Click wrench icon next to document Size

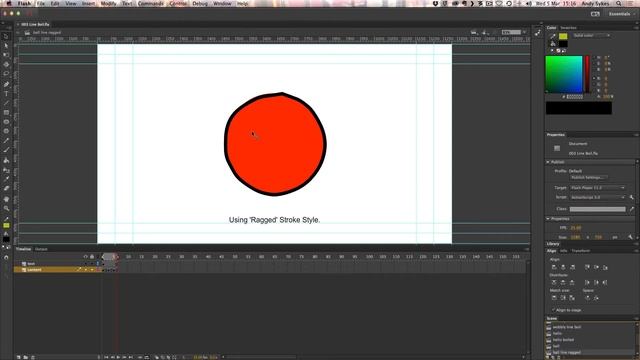[630, 237]
